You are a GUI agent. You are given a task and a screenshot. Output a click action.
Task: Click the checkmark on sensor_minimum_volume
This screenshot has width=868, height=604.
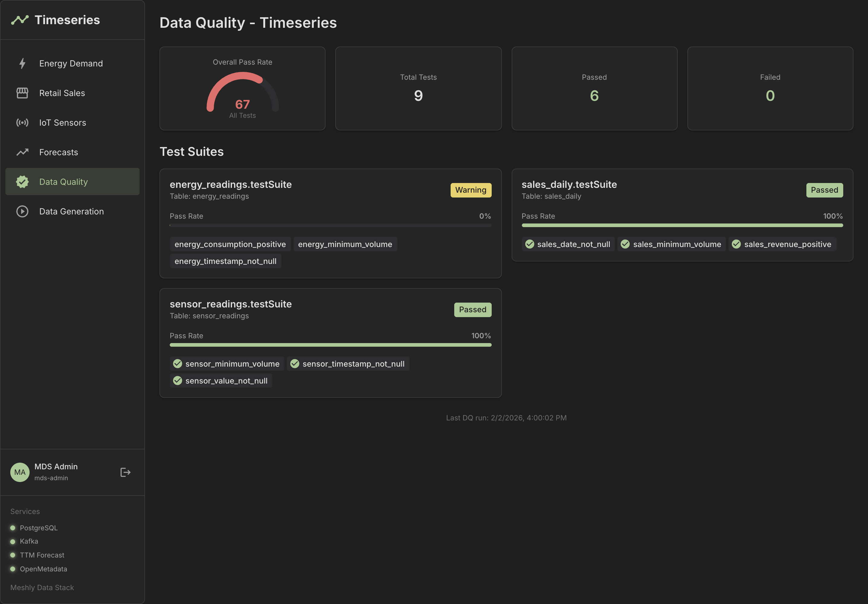(177, 364)
